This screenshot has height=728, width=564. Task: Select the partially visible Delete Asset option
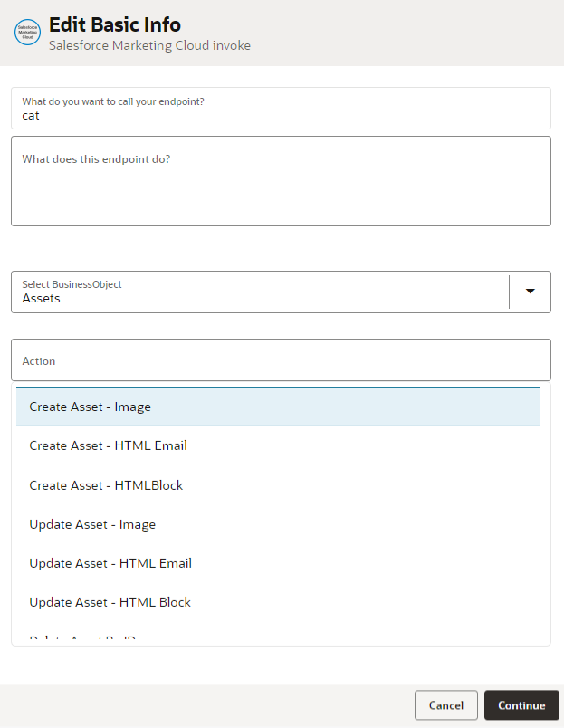(x=83, y=638)
